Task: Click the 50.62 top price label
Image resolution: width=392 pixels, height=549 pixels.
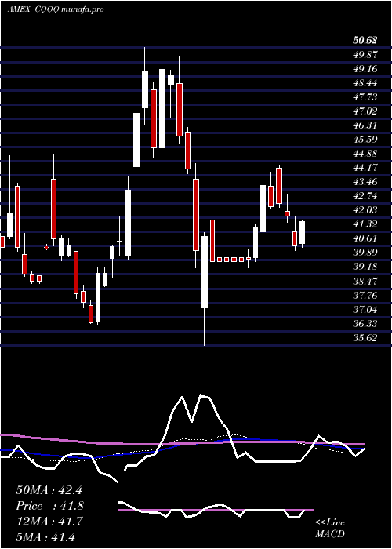Action: 365,41
